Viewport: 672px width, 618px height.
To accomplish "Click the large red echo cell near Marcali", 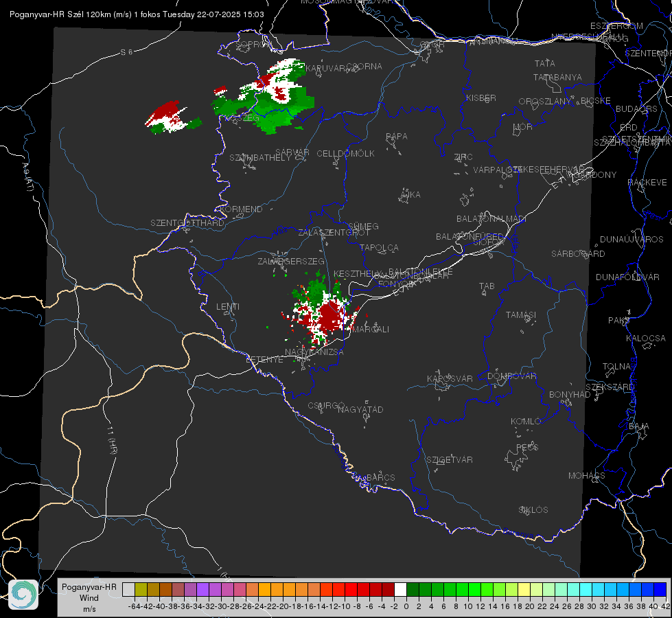I will click(x=329, y=317).
